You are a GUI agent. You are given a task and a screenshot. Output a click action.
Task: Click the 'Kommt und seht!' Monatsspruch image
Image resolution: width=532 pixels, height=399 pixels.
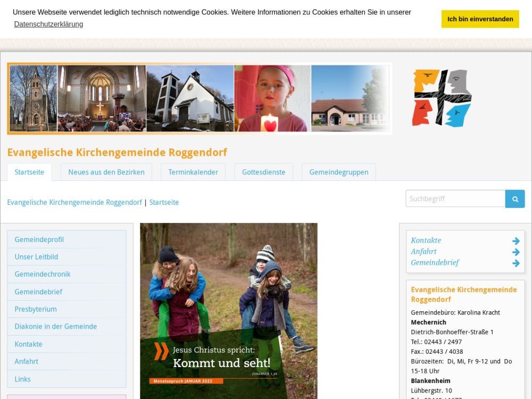click(x=228, y=311)
